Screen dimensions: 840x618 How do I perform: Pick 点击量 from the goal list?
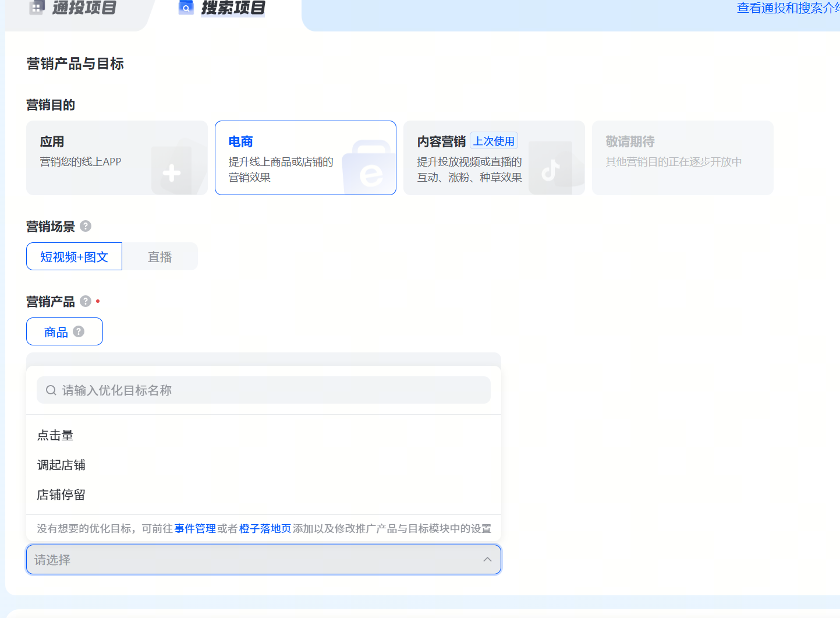[264, 435]
